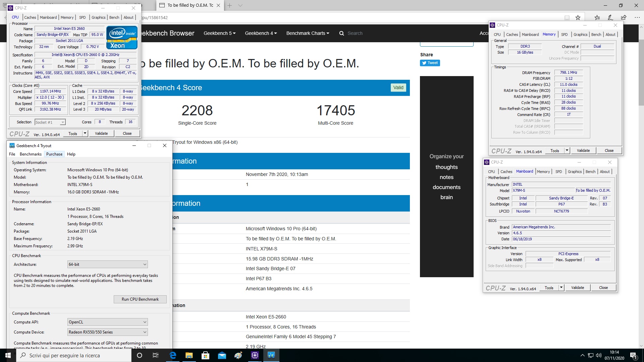Click Validate in top-left CPU-Z window
Image resolution: width=644 pixels, height=362 pixels.
[101, 133]
